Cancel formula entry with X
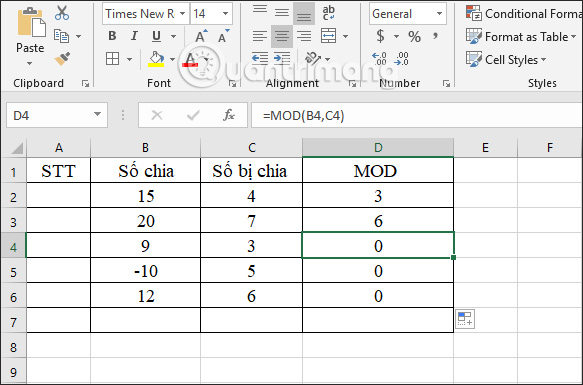The height and width of the screenshot is (385, 583). 157,115
